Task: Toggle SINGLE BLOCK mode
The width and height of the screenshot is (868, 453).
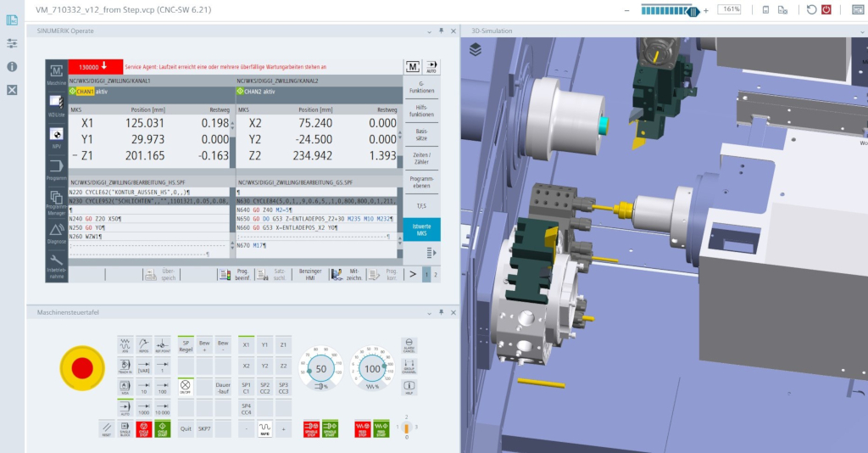Action: (x=125, y=428)
